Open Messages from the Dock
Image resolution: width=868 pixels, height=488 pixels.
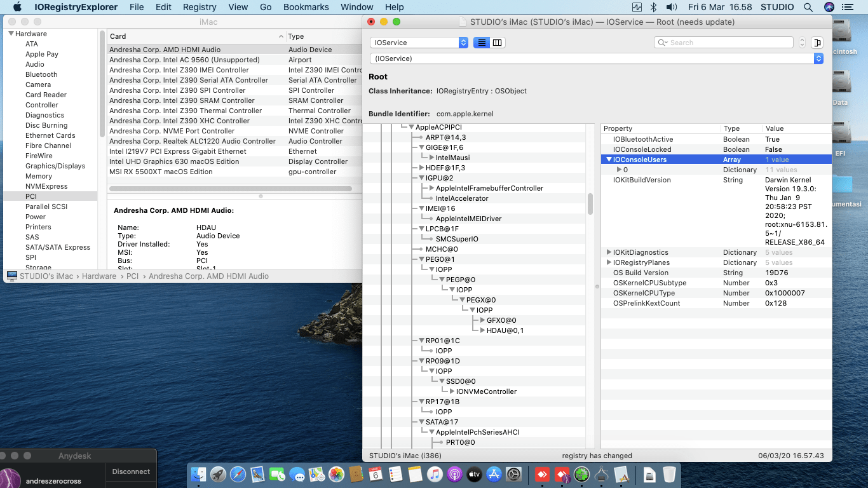click(297, 474)
